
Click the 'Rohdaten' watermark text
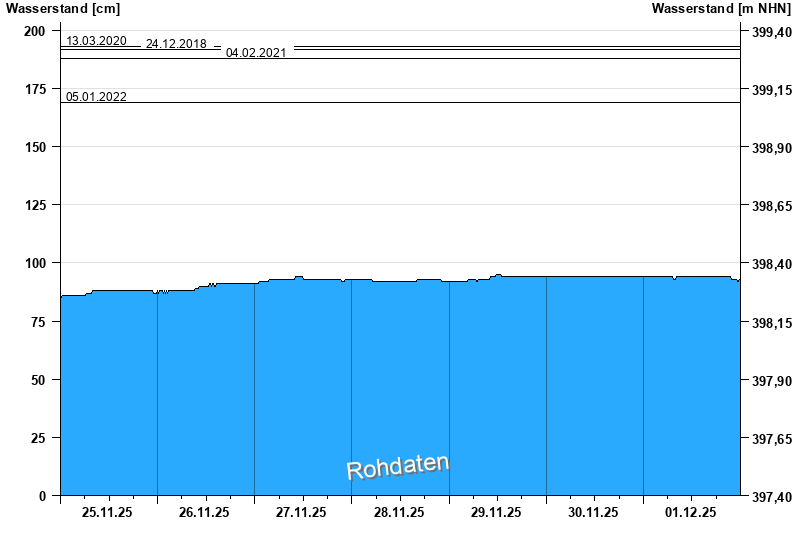click(x=398, y=466)
